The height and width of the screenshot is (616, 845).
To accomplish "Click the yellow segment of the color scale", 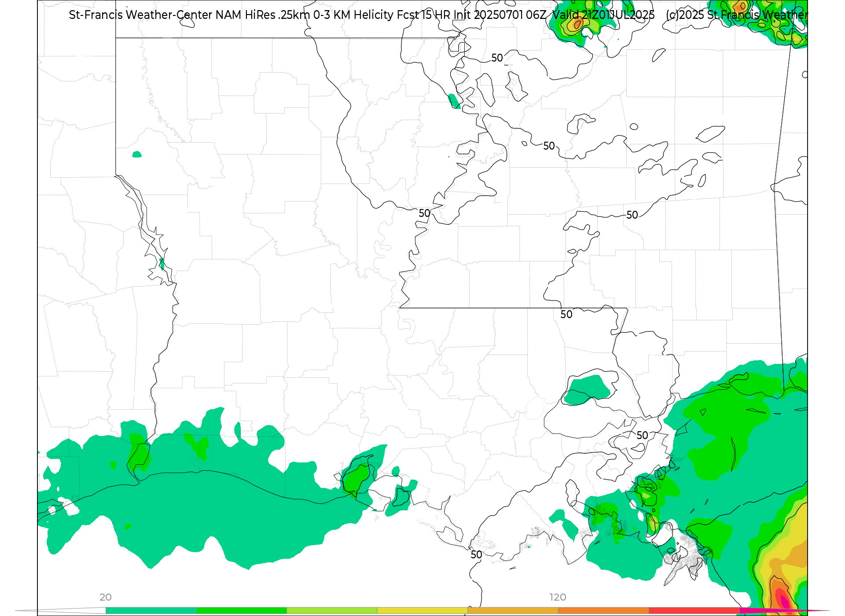I will click(422, 611).
